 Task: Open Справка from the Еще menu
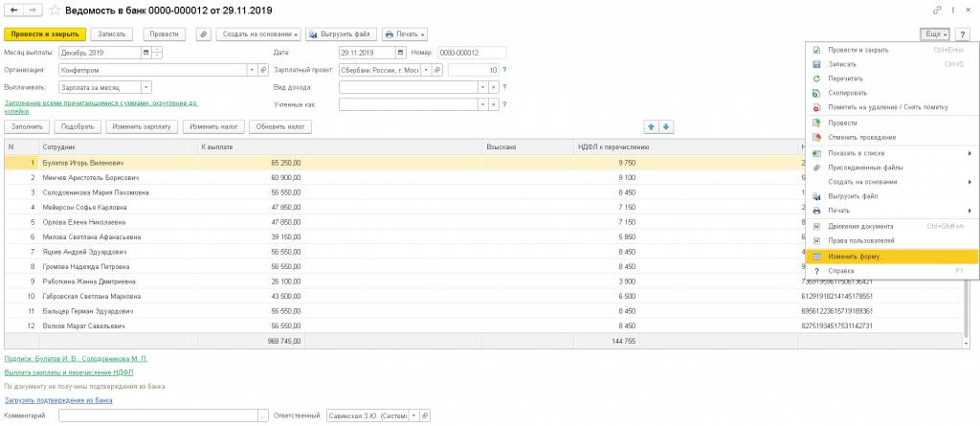[892, 271]
